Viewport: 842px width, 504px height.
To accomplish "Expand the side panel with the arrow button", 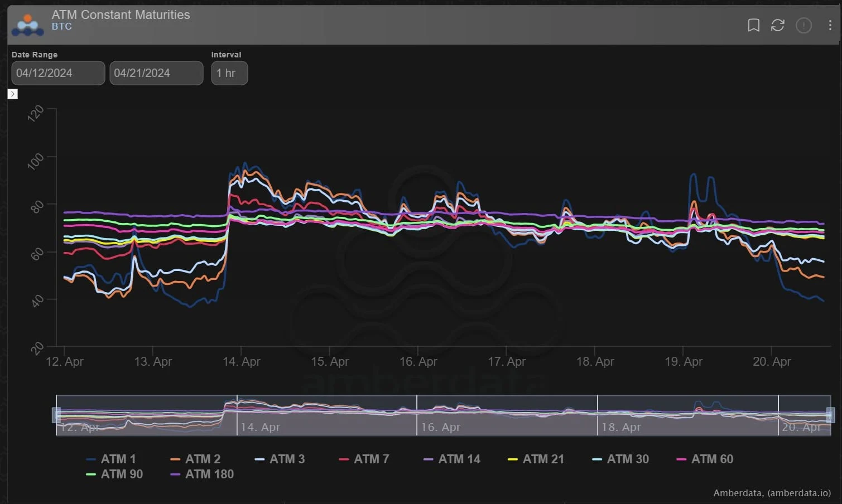I will [x=13, y=94].
